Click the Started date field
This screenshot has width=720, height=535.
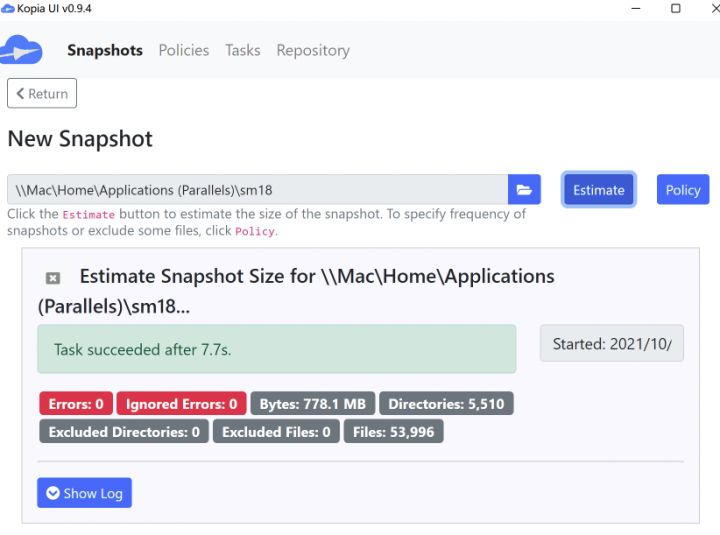[x=612, y=344]
